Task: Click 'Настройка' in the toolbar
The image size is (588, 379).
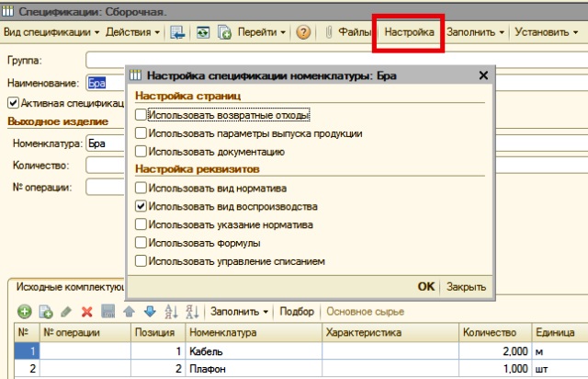Action: (x=410, y=32)
